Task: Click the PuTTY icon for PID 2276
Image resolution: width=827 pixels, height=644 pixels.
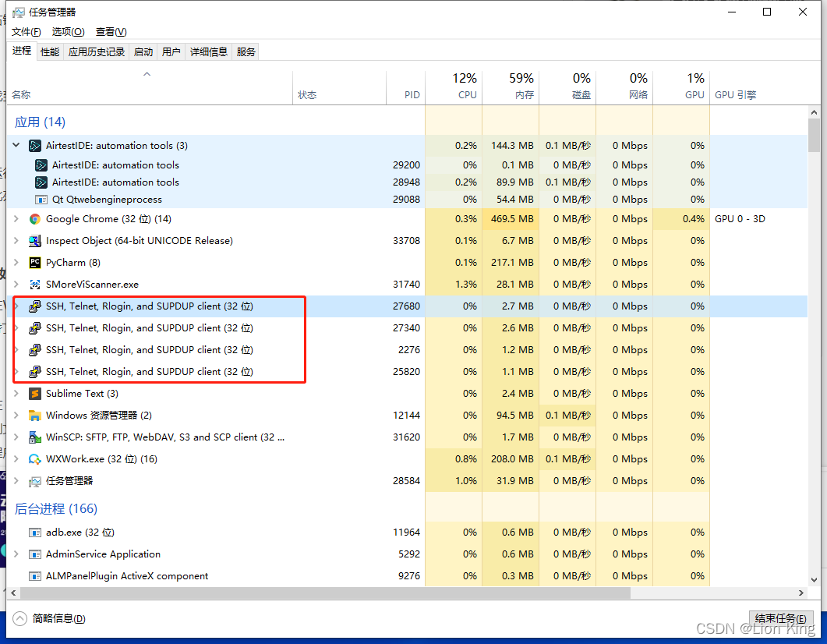Action: (x=35, y=350)
